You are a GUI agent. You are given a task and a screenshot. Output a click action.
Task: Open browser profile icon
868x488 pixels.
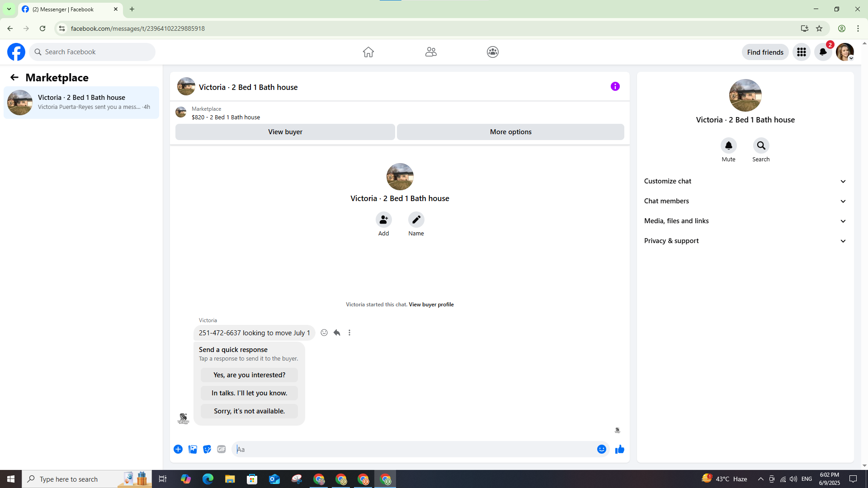tap(842, 28)
